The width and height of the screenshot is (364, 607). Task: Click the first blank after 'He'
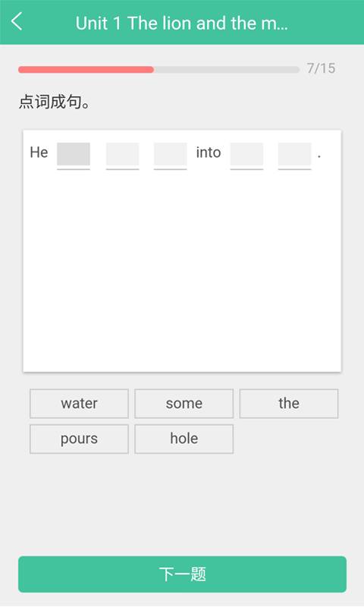tap(74, 155)
